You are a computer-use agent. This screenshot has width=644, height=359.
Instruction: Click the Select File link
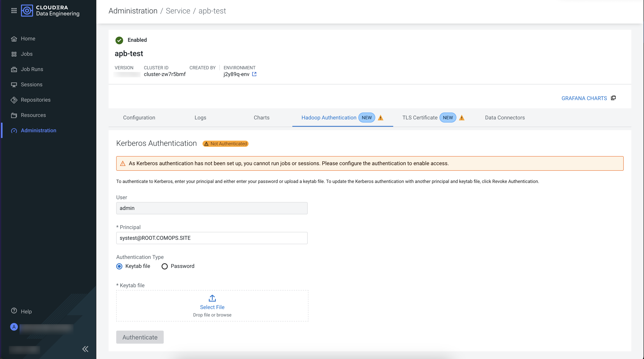[212, 307]
